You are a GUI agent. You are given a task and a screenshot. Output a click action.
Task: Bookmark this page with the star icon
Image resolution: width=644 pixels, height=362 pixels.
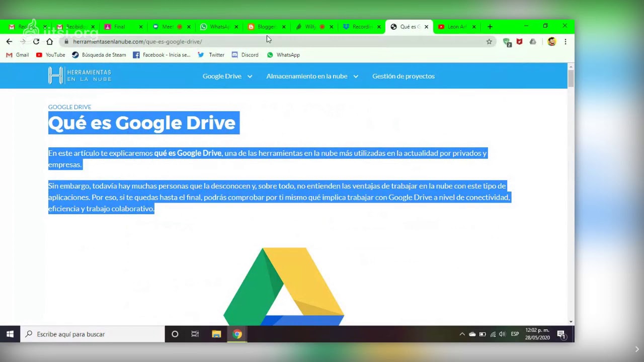489,42
